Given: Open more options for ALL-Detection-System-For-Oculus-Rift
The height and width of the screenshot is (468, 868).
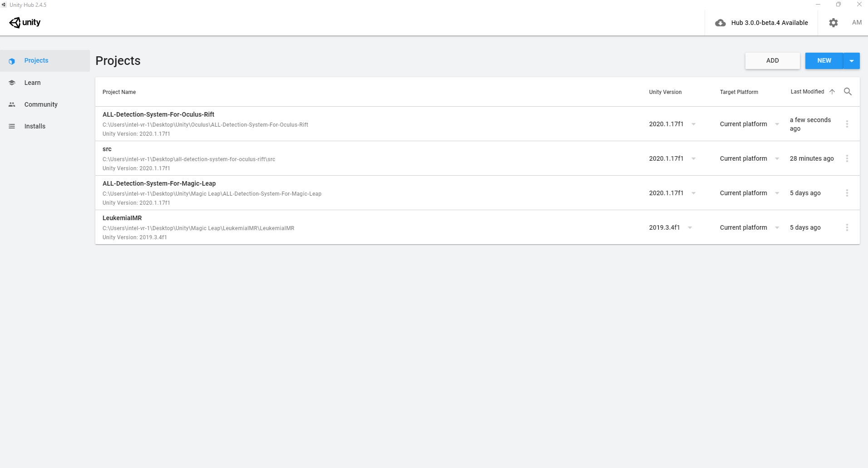Looking at the screenshot, I should 847,124.
